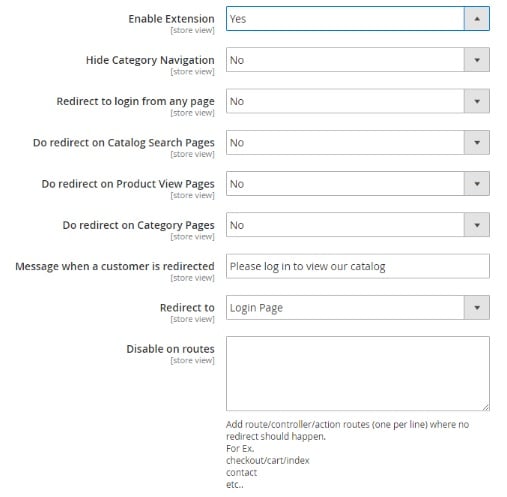Click the Disable on routes label
Image resolution: width=507 pixels, height=497 pixels.
[x=170, y=349]
